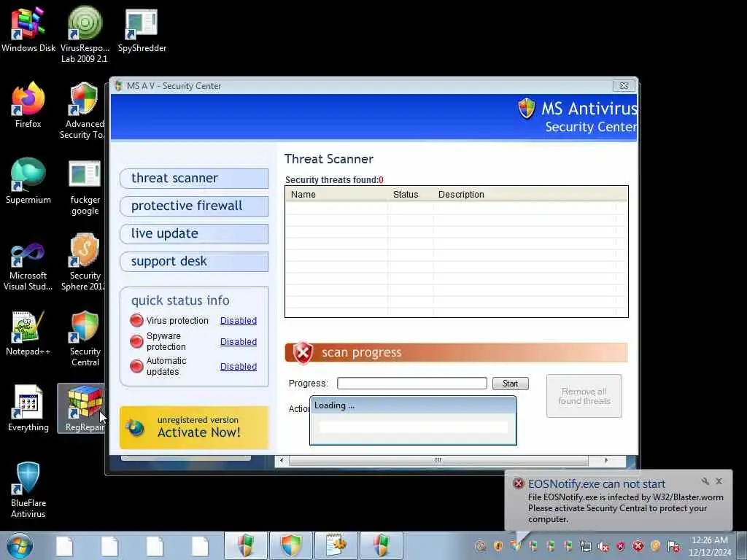Click the EOSNotify.exe can not start heading
The width and height of the screenshot is (747, 560).
pyautogui.click(x=597, y=484)
